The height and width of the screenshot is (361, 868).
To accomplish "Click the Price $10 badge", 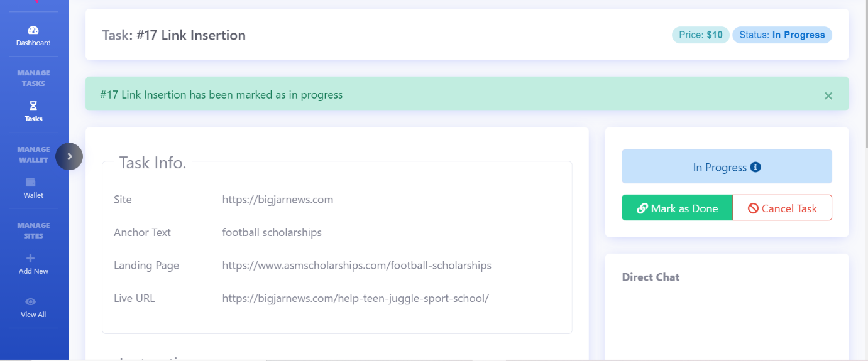I will pyautogui.click(x=701, y=35).
